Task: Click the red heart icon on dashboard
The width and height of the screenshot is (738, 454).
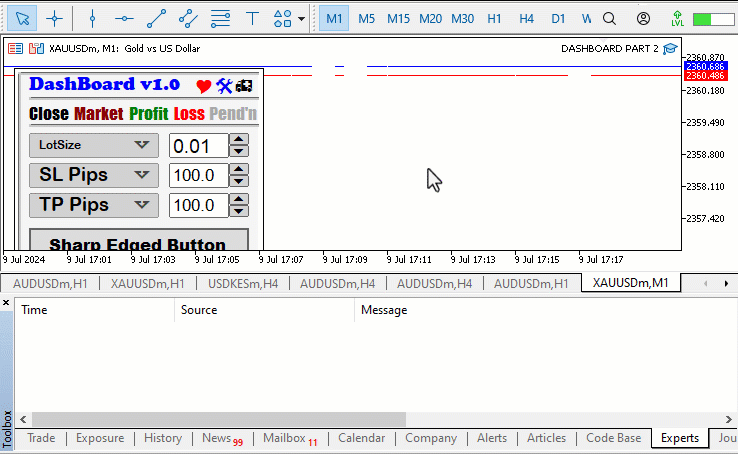Action: coord(203,86)
